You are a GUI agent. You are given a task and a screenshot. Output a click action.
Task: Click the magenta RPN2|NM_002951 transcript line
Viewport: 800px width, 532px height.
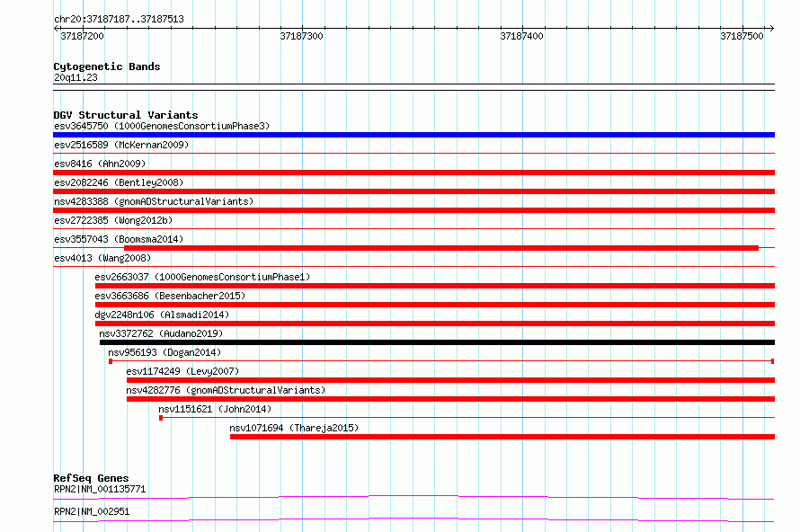(x=413, y=519)
